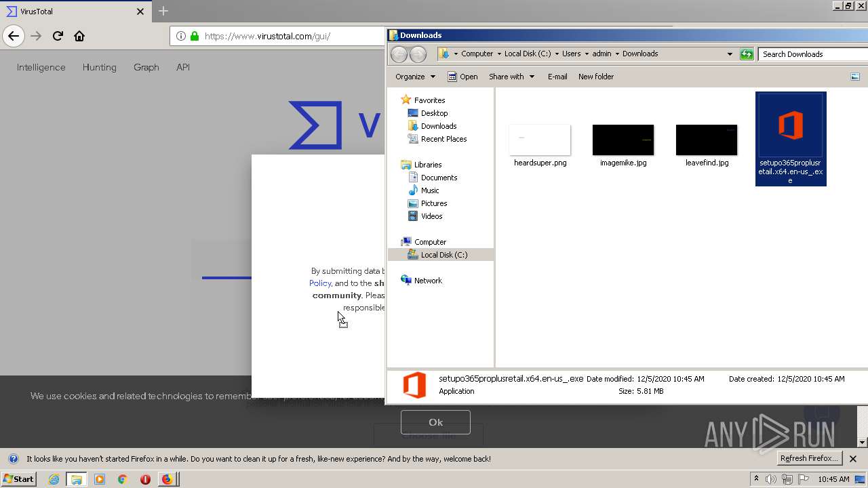Image resolution: width=868 pixels, height=488 pixels.
Task: Open the Documents library
Action: click(433, 178)
